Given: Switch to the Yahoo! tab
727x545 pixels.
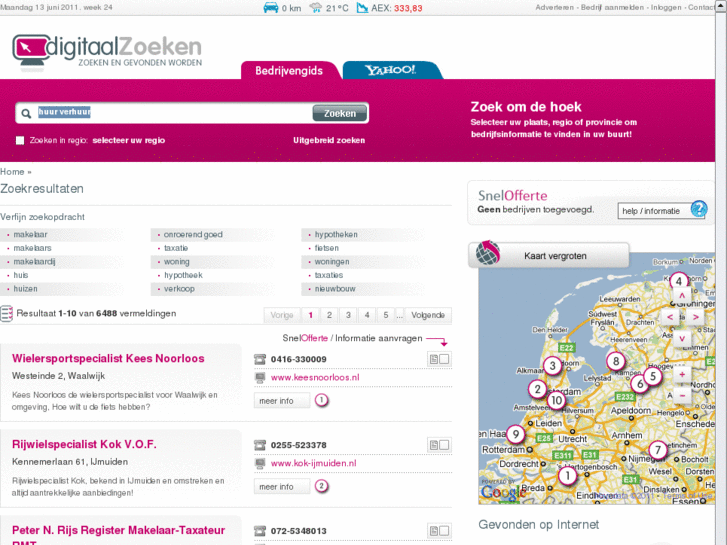Looking at the screenshot, I should click(391, 70).
